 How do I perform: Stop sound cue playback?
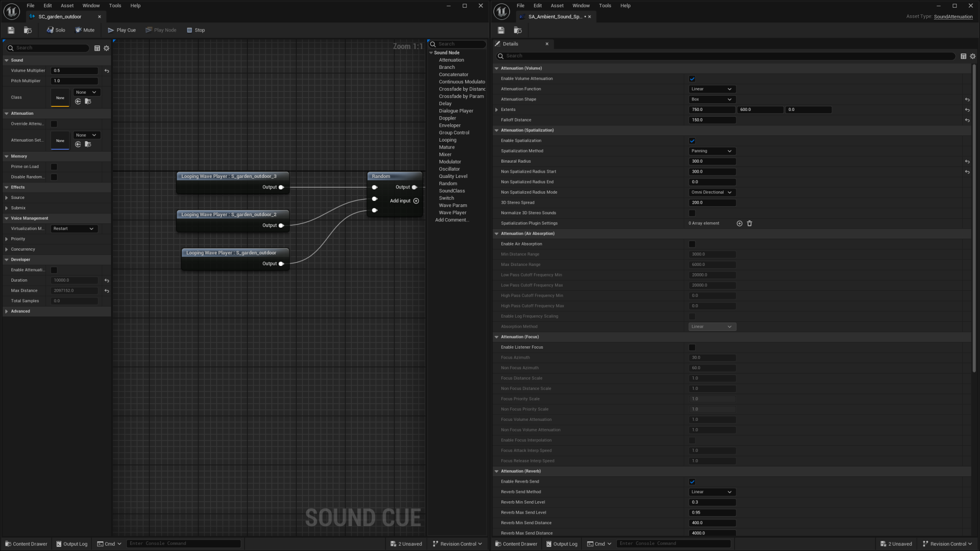click(196, 30)
